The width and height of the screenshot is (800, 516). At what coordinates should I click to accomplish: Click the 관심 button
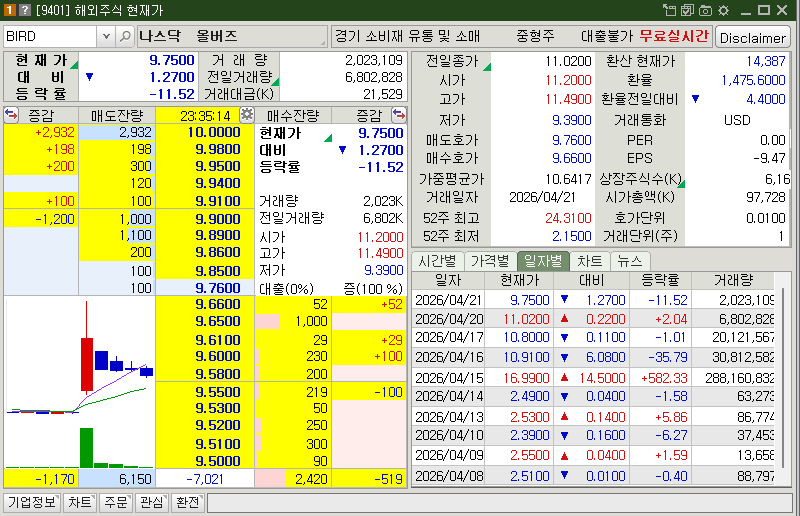pos(152,502)
